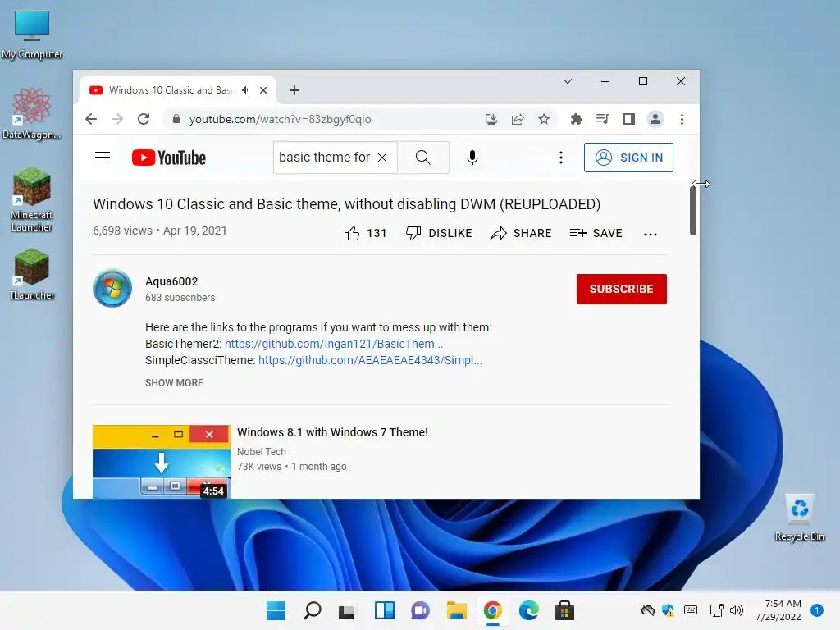
Task: Click the Nobel Tech channel name
Action: click(262, 452)
